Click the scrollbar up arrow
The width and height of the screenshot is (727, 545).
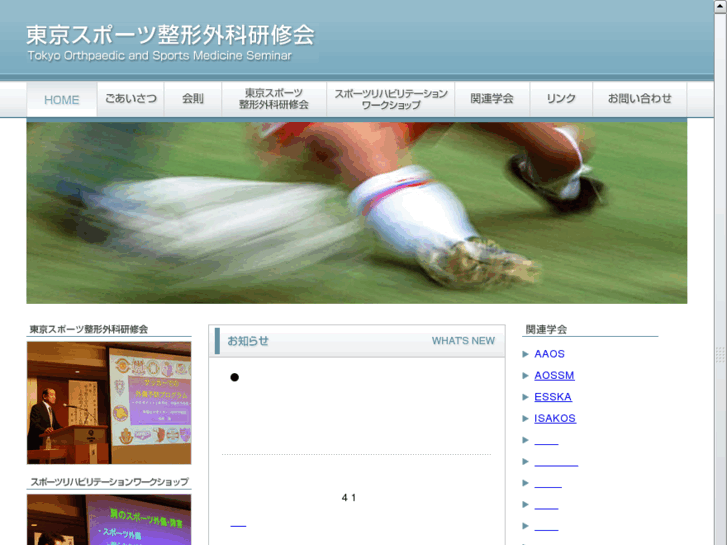[x=720, y=6]
